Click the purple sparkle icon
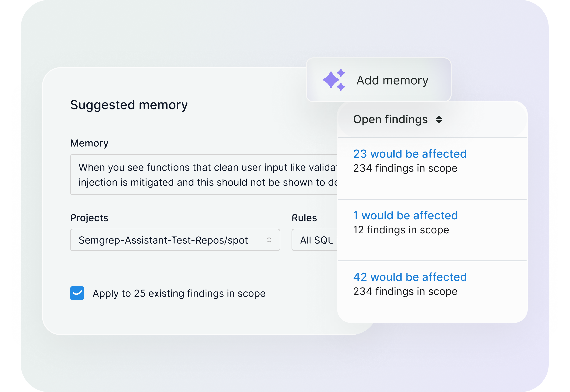 pyautogui.click(x=334, y=80)
